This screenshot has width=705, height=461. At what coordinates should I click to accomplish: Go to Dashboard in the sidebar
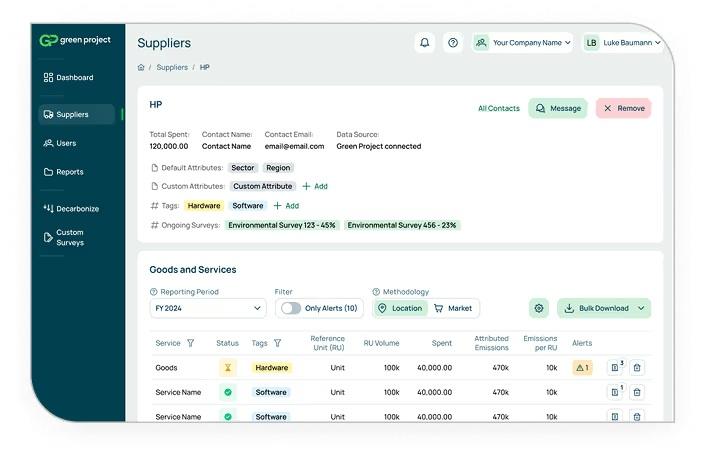(x=75, y=77)
